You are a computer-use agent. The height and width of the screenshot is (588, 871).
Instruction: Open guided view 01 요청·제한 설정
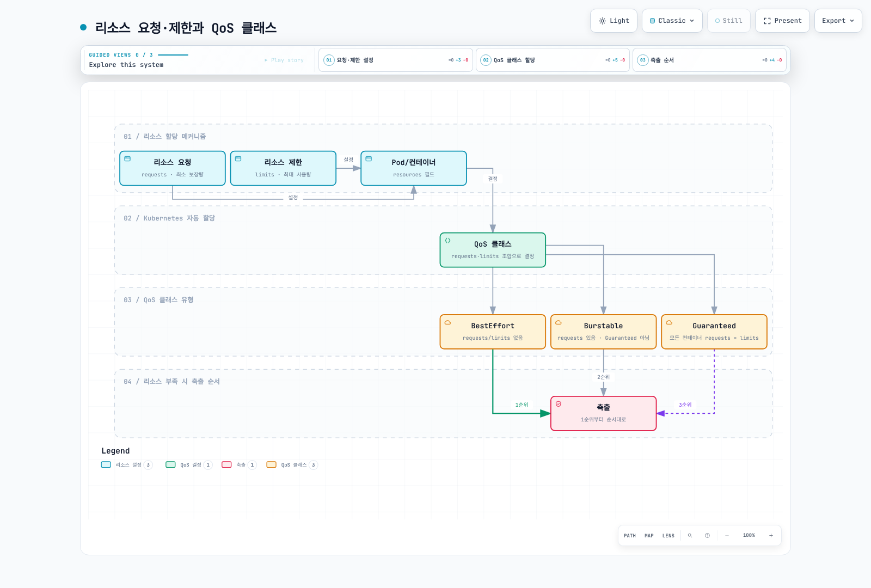click(x=396, y=60)
